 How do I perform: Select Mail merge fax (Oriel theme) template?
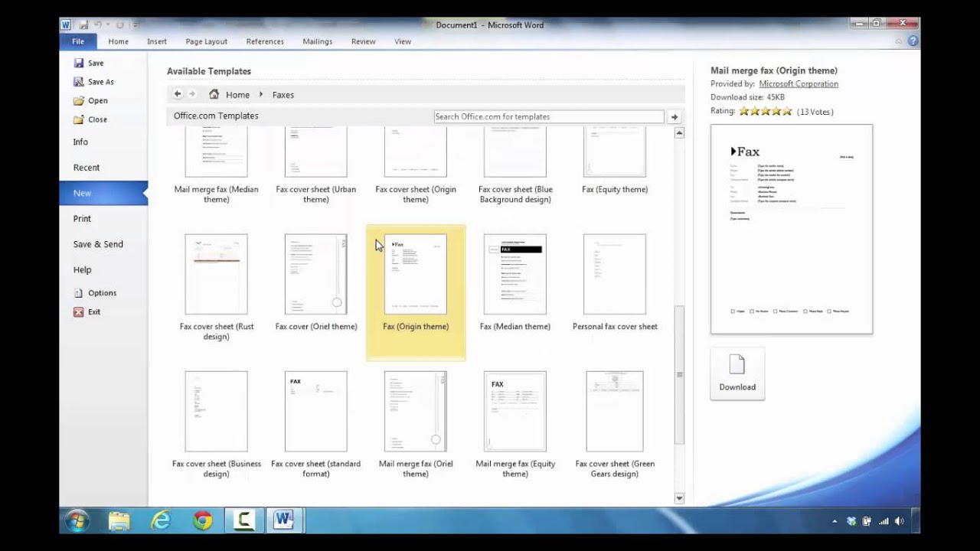tap(416, 425)
